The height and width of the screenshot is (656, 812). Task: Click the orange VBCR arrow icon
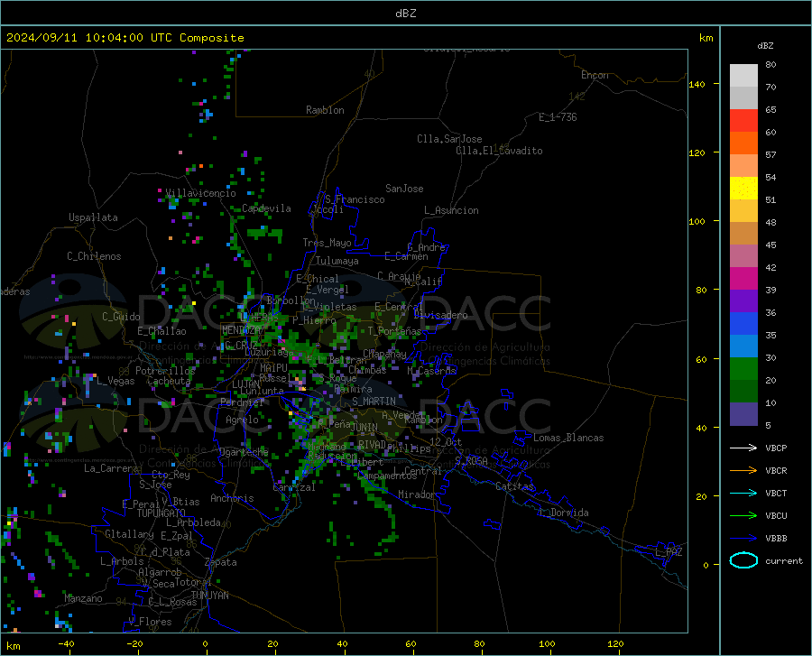point(743,471)
